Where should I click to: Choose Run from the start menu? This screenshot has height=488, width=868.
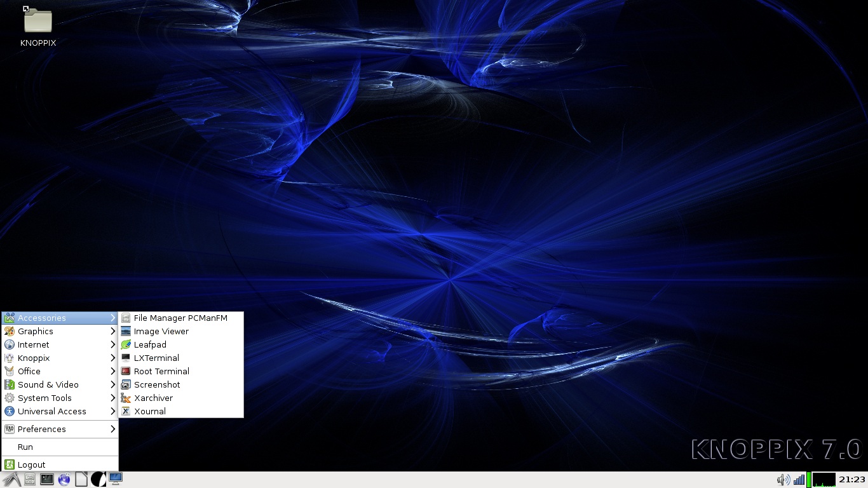tap(60, 447)
